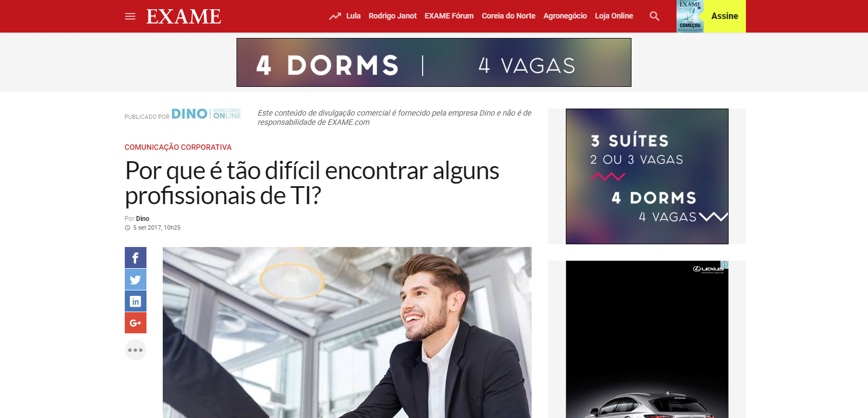Visit Loja Online link
The height and width of the screenshot is (418, 868).
[614, 16]
